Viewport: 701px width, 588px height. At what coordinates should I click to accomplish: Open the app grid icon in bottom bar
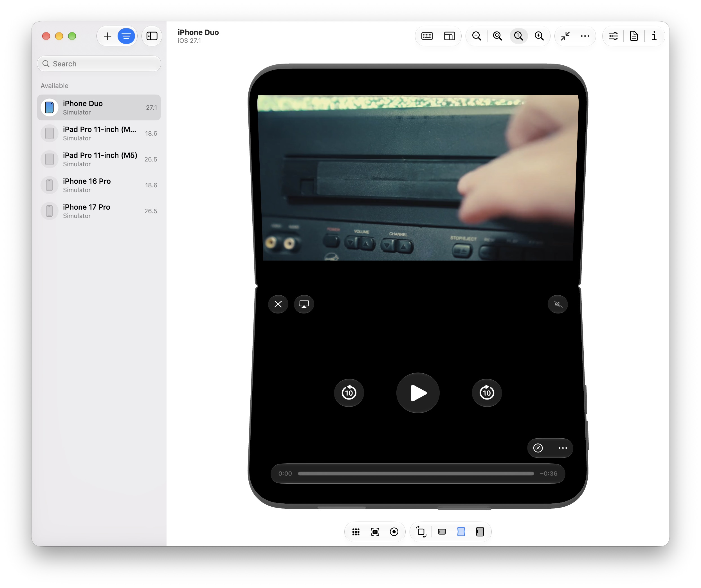pos(356,532)
